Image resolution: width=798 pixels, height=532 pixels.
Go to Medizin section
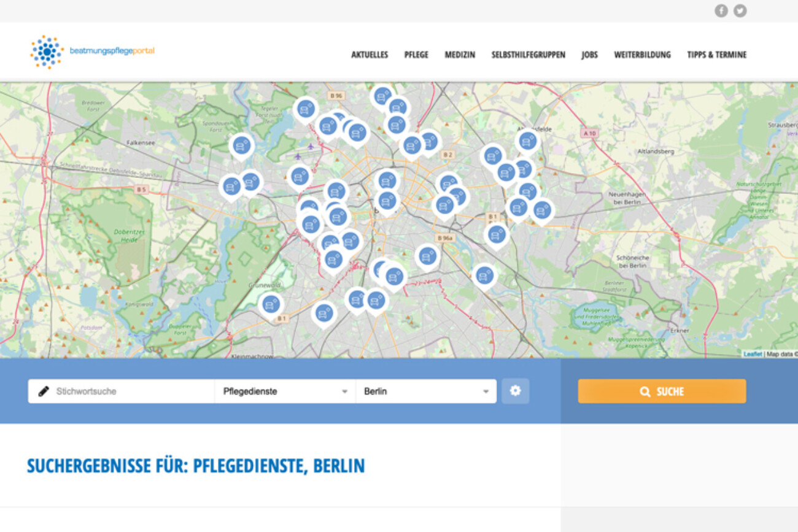[x=460, y=55]
